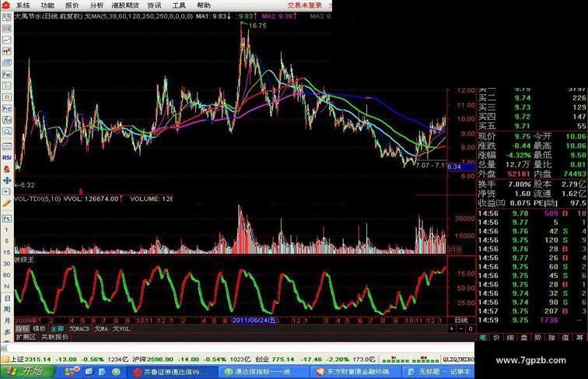Click the 日线 period label
The width and height of the screenshot is (588, 379).
click(x=461, y=320)
